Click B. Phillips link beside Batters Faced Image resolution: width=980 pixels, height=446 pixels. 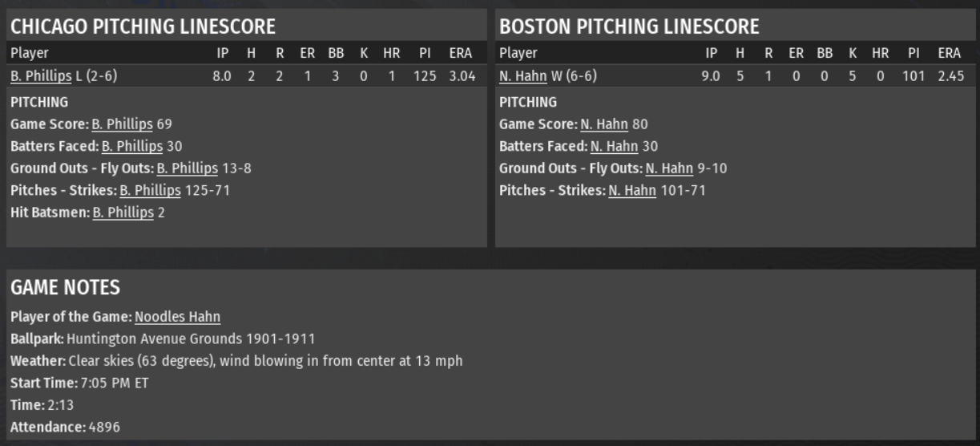(x=132, y=146)
